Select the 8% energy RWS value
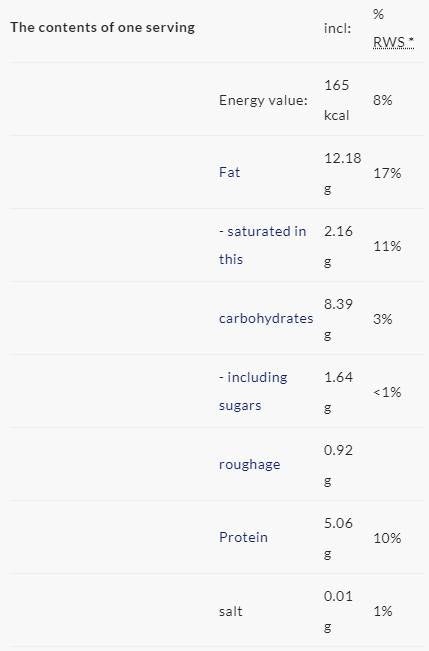The image size is (429, 651). (382, 100)
